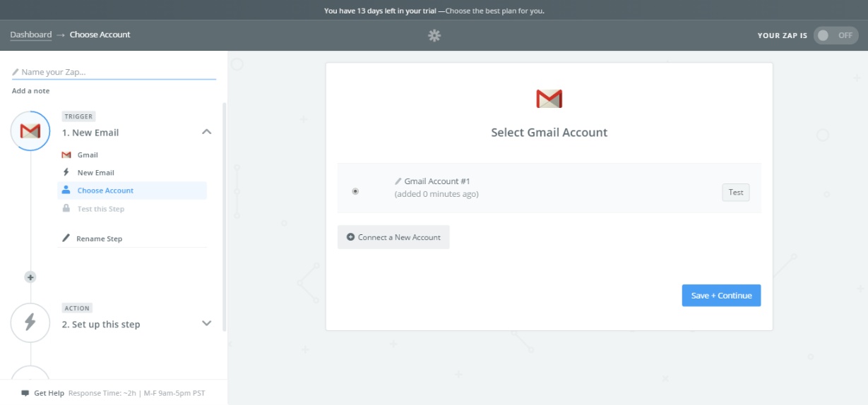Screen dimensions: 868x405
Task: Click the person icon beside Choose Account
Action: 66,190
